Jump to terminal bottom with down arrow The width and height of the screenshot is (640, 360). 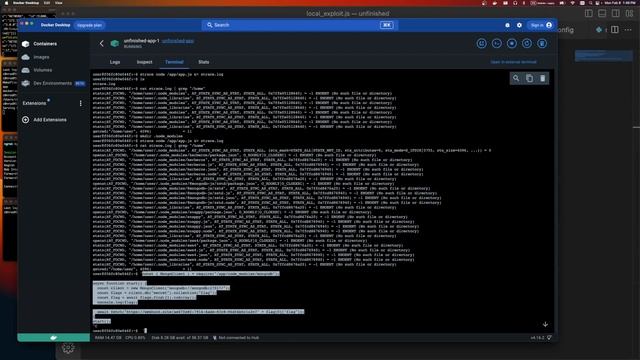click(x=545, y=324)
